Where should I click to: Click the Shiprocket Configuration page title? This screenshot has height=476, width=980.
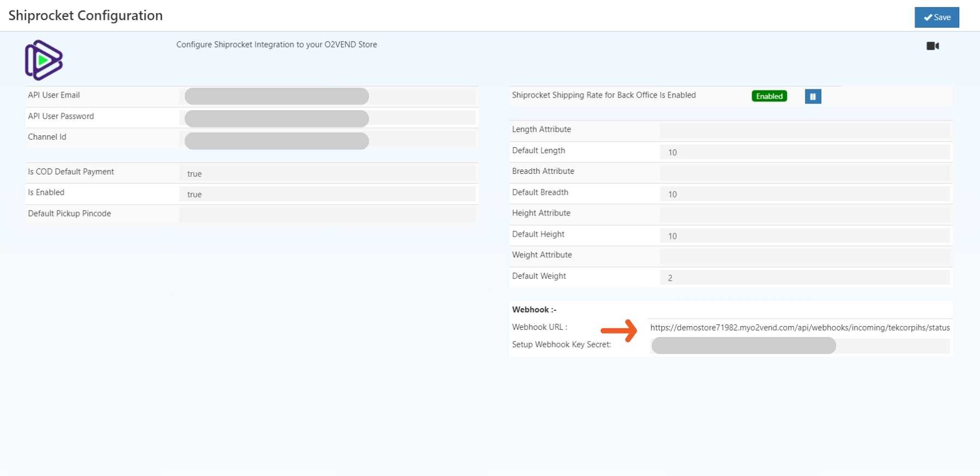[86, 15]
